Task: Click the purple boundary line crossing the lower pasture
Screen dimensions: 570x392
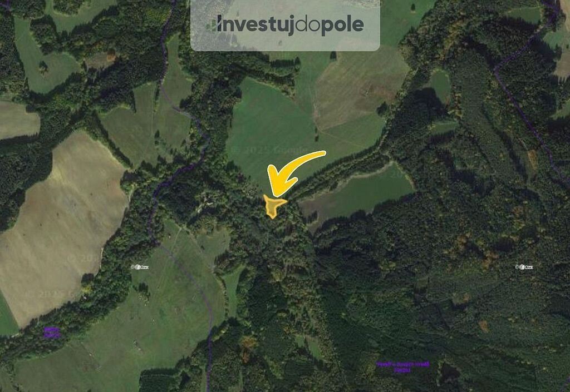Action: pyautogui.click(x=196, y=287)
